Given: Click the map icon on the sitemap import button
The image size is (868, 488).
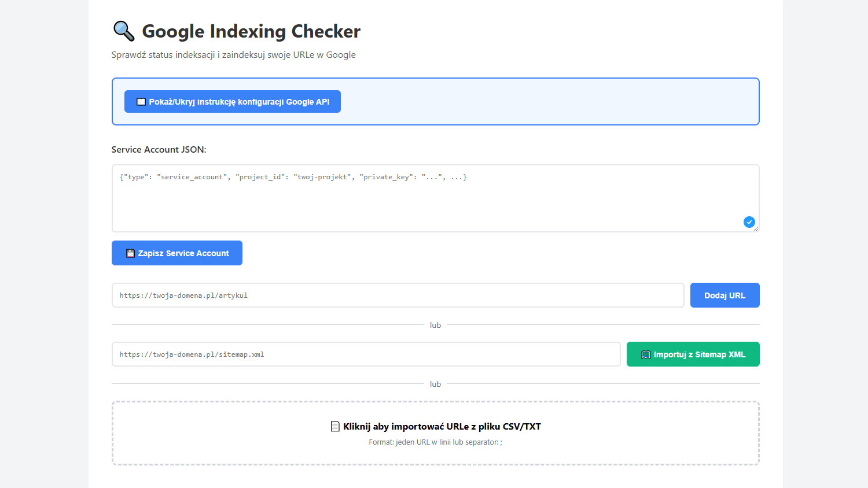Looking at the screenshot, I should point(646,354).
